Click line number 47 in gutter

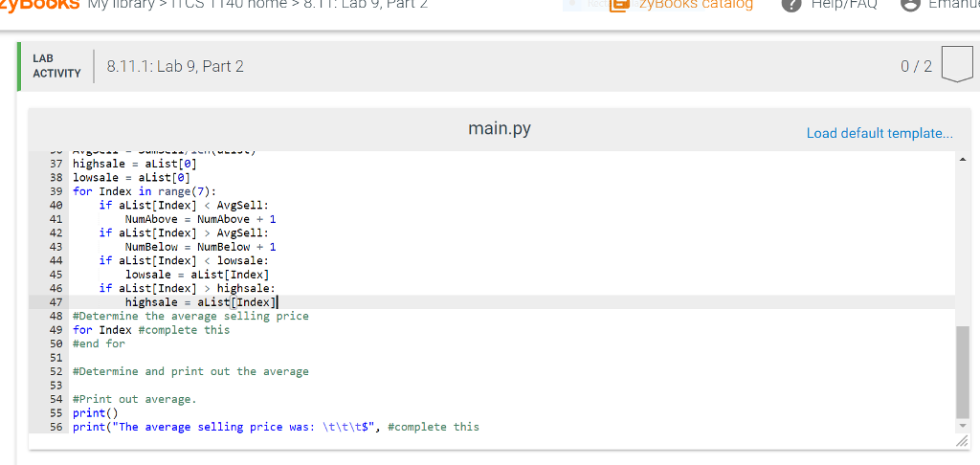click(x=56, y=302)
